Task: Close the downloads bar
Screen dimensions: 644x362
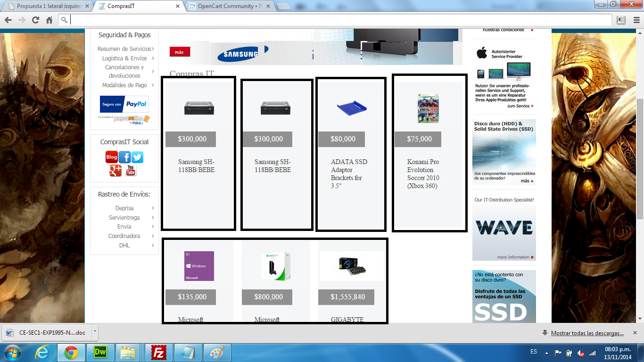Action: [x=636, y=333]
